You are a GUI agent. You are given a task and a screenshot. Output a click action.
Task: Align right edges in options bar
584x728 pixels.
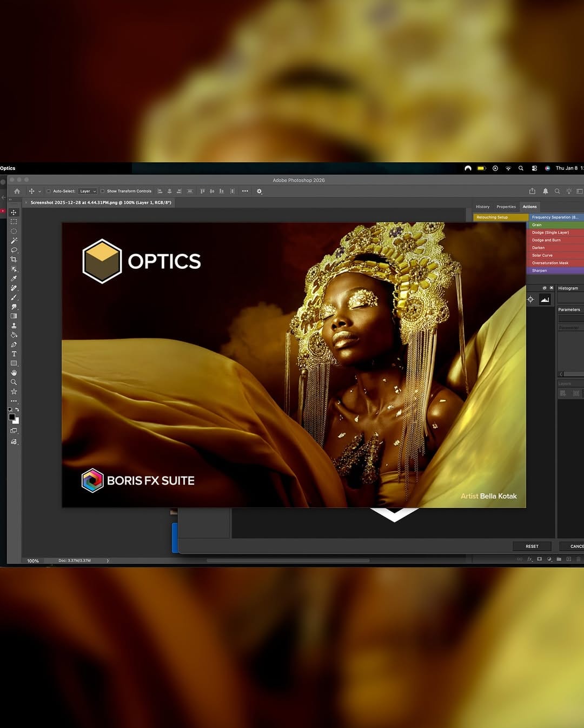(179, 191)
